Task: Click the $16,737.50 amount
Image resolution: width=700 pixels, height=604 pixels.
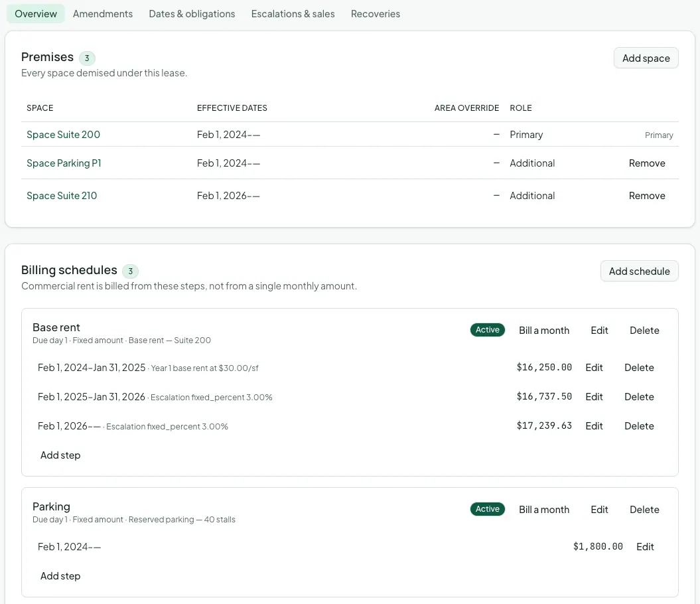Action: (544, 397)
